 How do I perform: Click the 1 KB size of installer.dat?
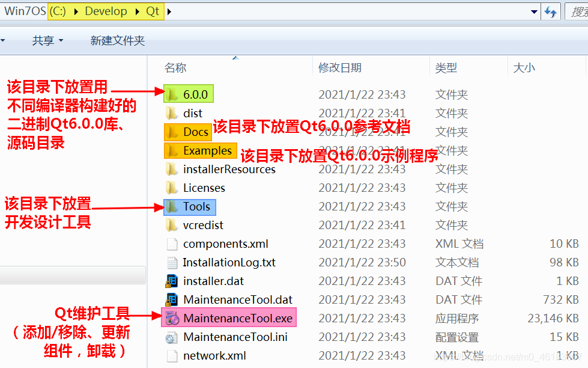pos(568,281)
